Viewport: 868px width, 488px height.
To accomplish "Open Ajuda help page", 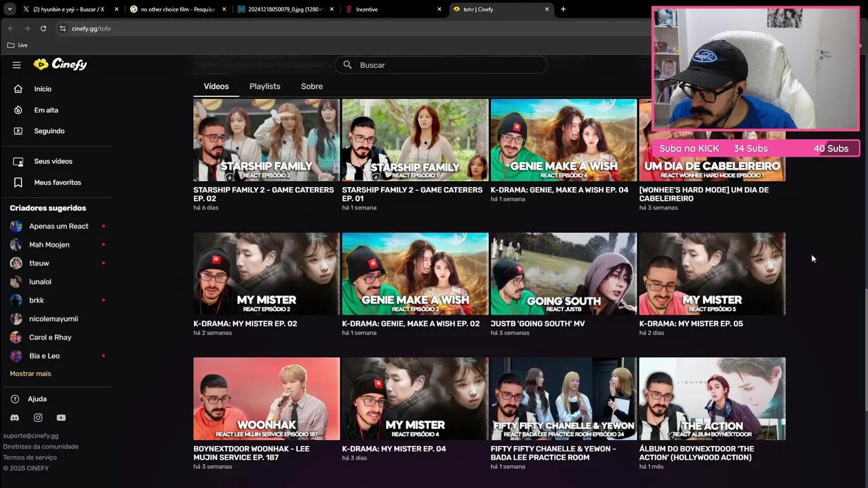I will pyautogui.click(x=37, y=399).
